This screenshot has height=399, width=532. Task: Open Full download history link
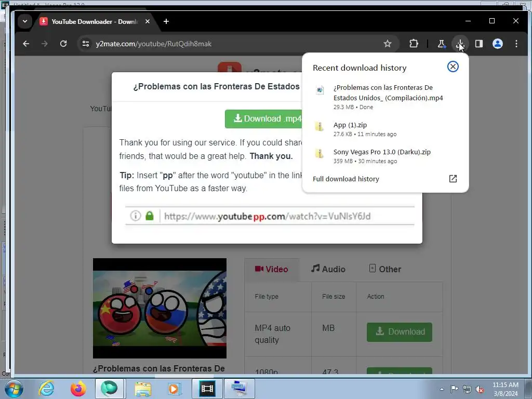[345, 179]
